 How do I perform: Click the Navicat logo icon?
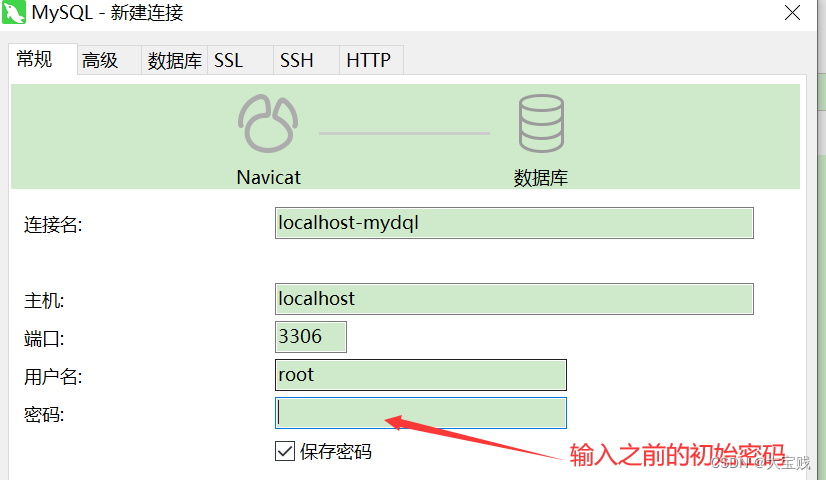click(268, 123)
